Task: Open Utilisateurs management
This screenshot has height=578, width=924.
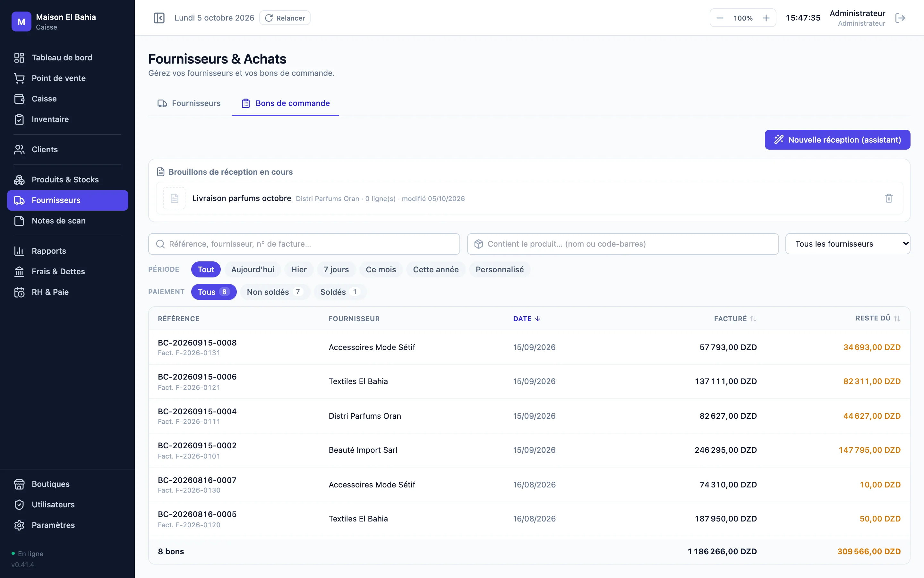Action: (x=68, y=504)
